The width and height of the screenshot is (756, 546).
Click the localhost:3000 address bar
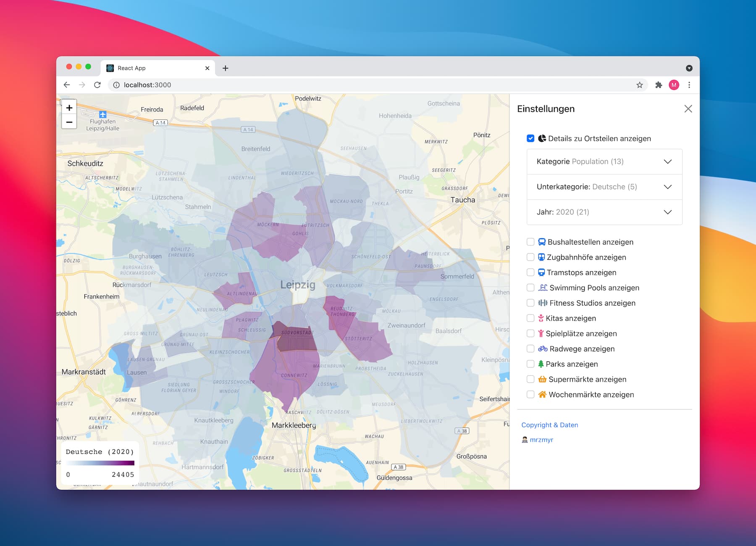coord(147,84)
